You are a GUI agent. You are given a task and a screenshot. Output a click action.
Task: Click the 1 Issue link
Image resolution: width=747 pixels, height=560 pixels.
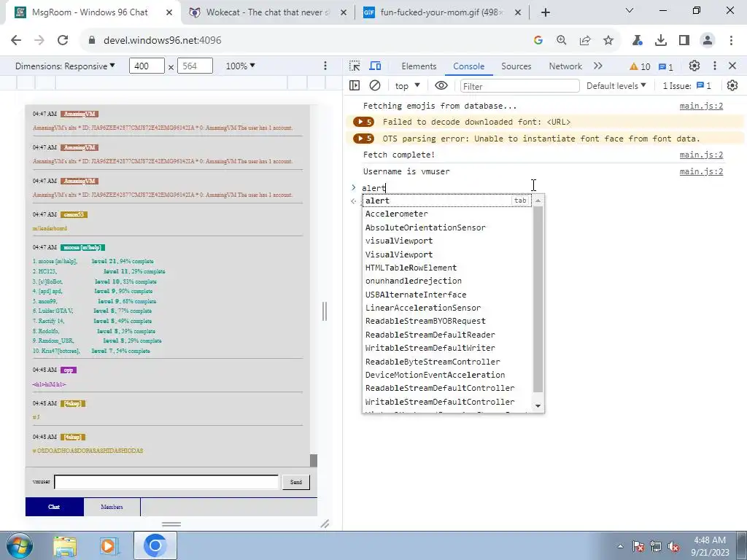(686, 86)
